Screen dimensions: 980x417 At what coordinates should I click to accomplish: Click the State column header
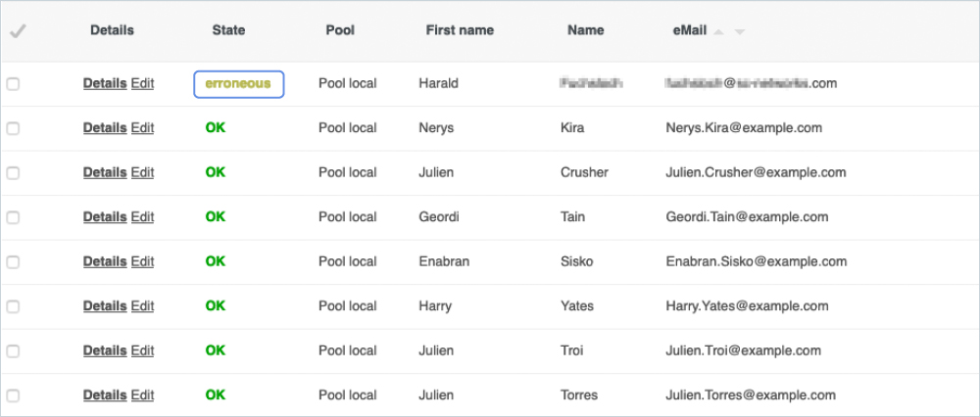point(228,30)
